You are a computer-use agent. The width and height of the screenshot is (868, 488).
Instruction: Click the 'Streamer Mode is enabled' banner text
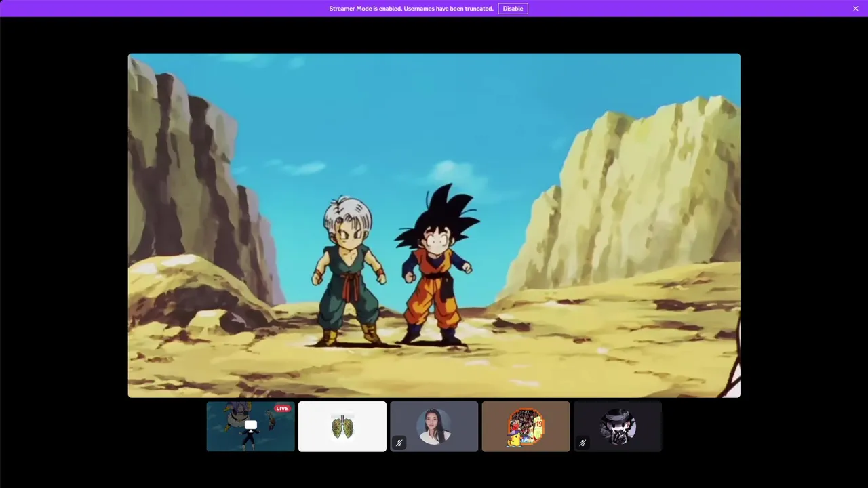[411, 9]
